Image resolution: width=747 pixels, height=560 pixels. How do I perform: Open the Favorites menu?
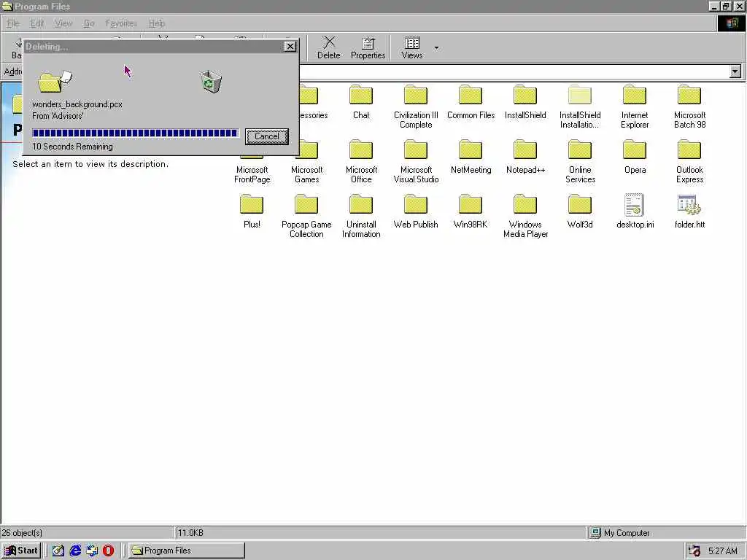pos(121,23)
